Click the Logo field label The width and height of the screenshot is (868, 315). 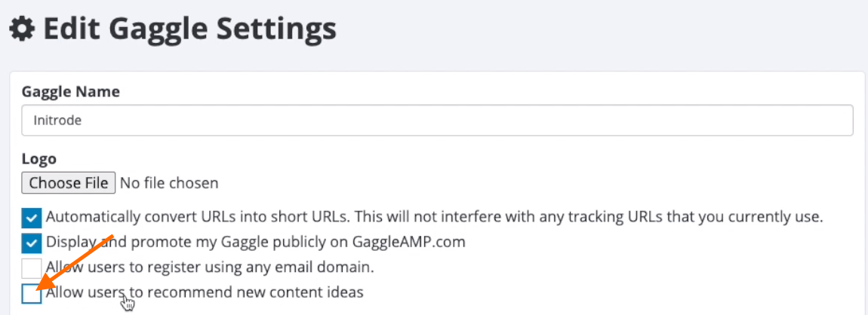[39, 159]
